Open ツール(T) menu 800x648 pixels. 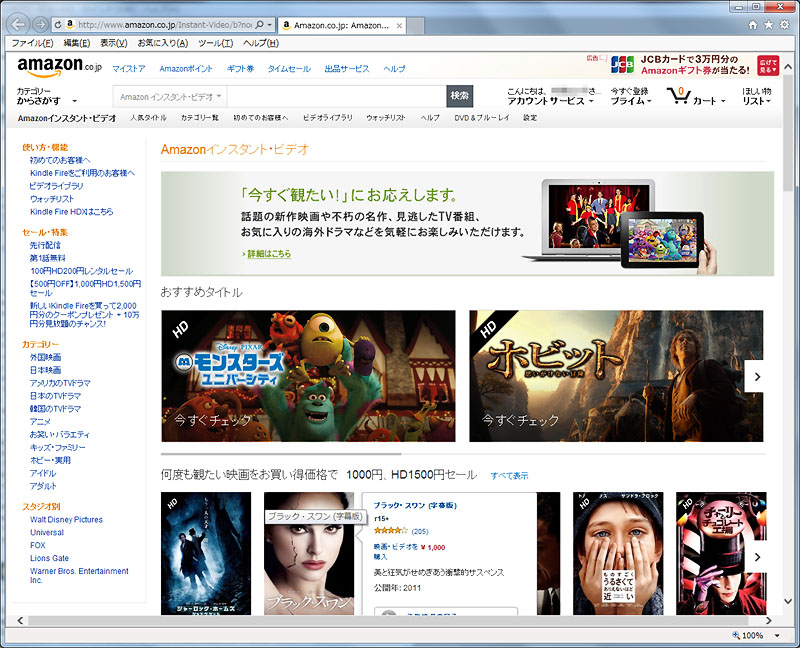[x=215, y=43]
